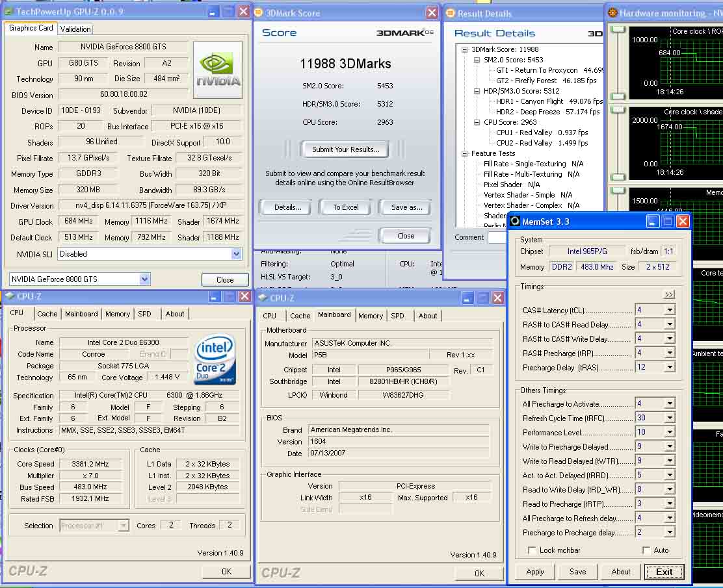Open Write to Read Delayed dropdown
The height and width of the screenshot is (588, 723).
click(x=670, y=461)
